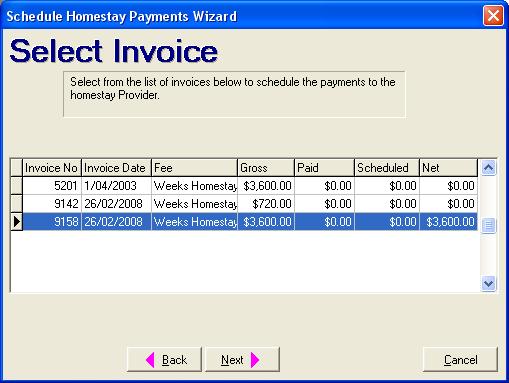Click the Scheduled $0.00 cell of invoice 9158

click(387, 222)
